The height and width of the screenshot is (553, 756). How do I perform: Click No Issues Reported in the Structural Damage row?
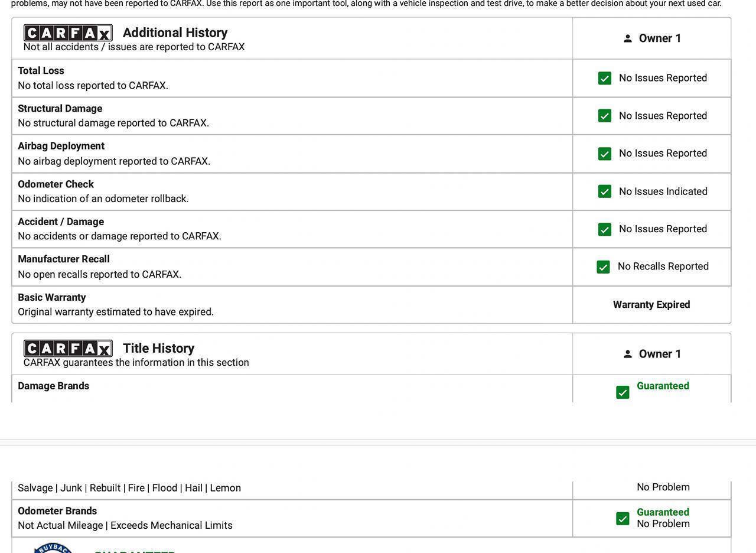pyautogui.click(x=663, y=116)
